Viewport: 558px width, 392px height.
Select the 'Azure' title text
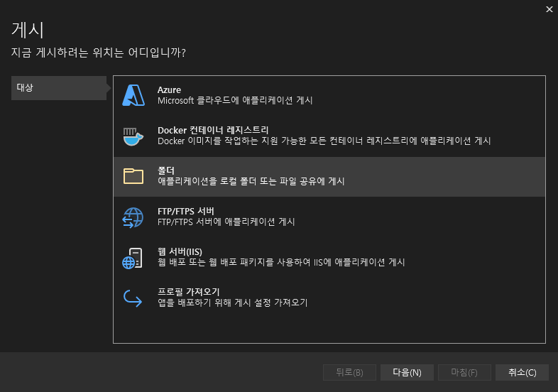(169, 89)
